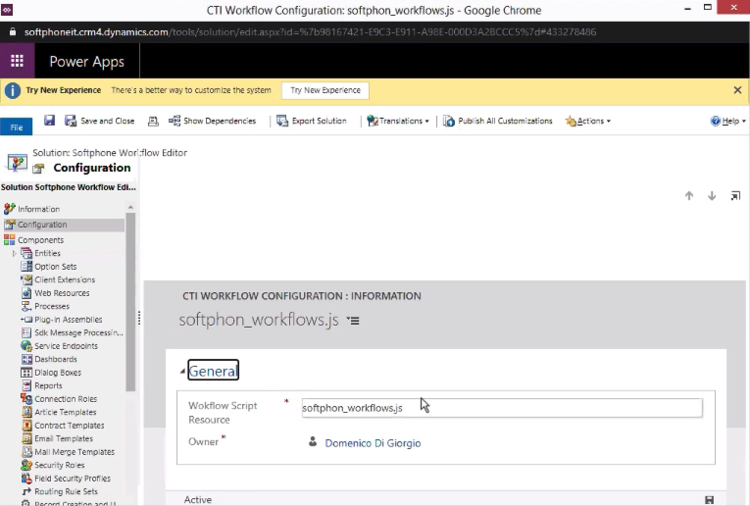This screenshot has height=506, width=750.
Task: Click Export Solution
Action: click(312, 121)
